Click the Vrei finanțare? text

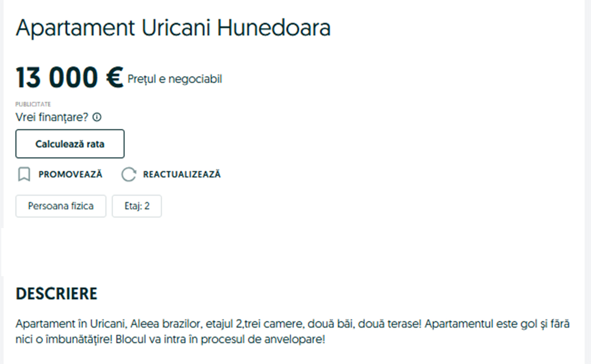pyautogui.click(x=52, y=117)
